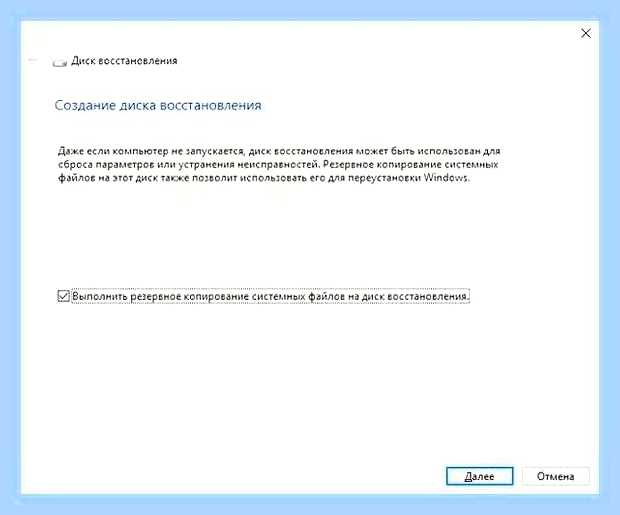Click the label Выполнить резервное копирование системных файлов
Viewport: 620px width, 515px height.
point(271,296)
